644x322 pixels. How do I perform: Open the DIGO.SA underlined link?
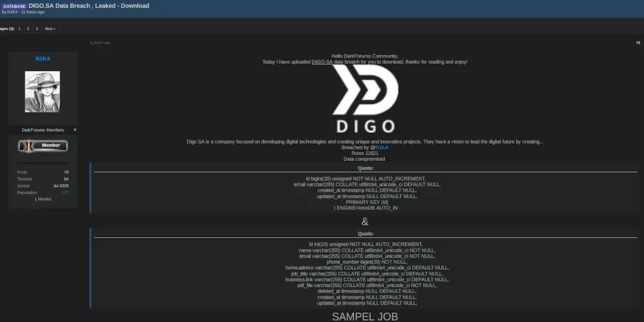tap(322, 62)
